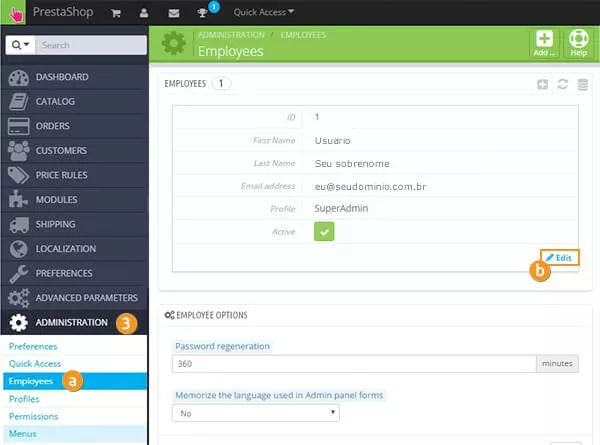This screenshot has width=600, height=445.
Task: Click the Advanced Parameters gears icon
Action: tap(19, 298)
